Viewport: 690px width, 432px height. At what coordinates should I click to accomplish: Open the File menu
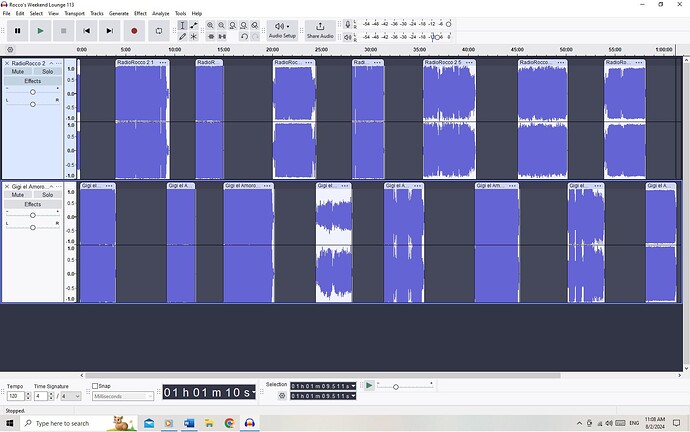[x=7, y=14]
